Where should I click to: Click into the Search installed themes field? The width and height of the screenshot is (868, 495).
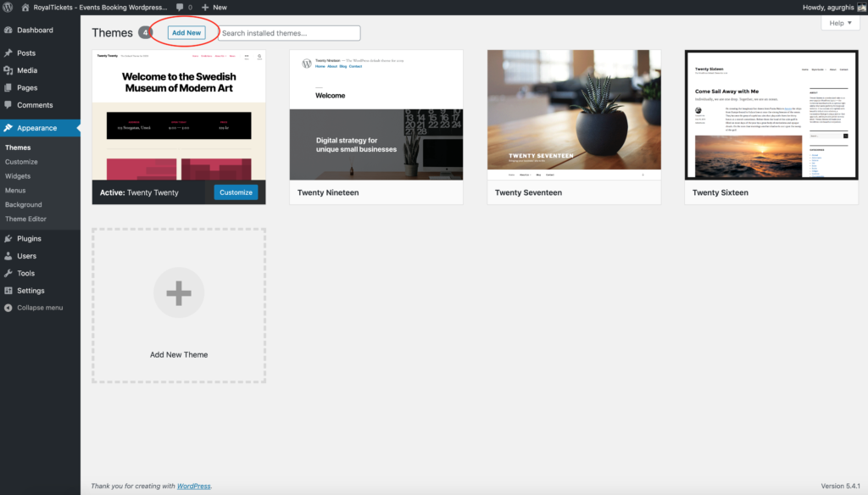click(x=289, y=33)
